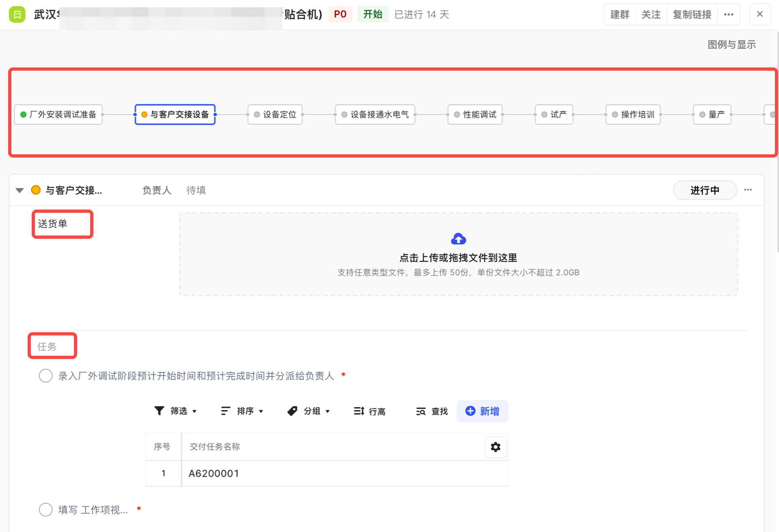Open table column settings gear icon
The image size is (779, 532).
coord(495,447)
